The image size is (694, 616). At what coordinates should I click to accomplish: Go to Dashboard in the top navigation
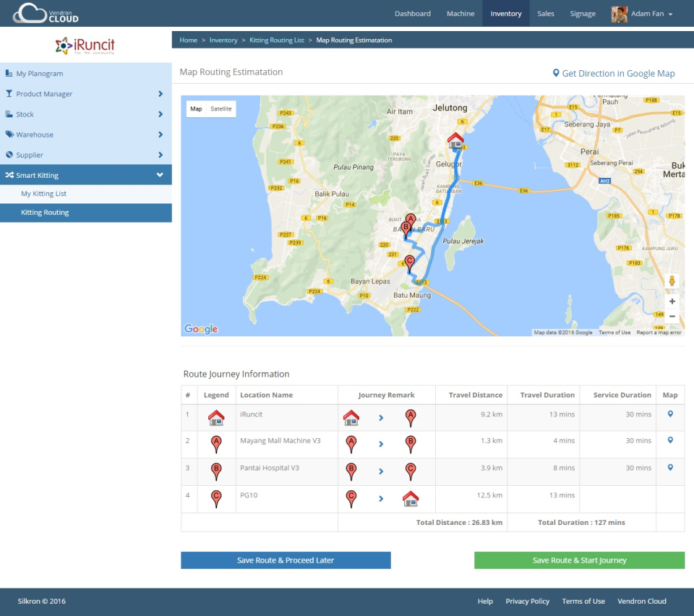pos(413,13)
